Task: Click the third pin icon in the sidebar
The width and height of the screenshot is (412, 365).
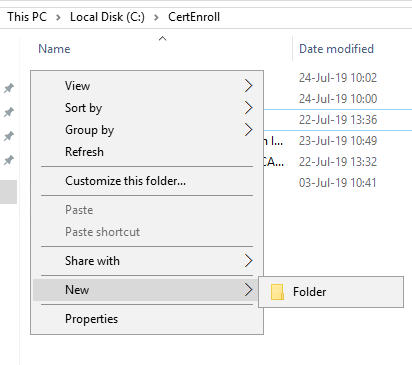Action: tap(9, 136)
